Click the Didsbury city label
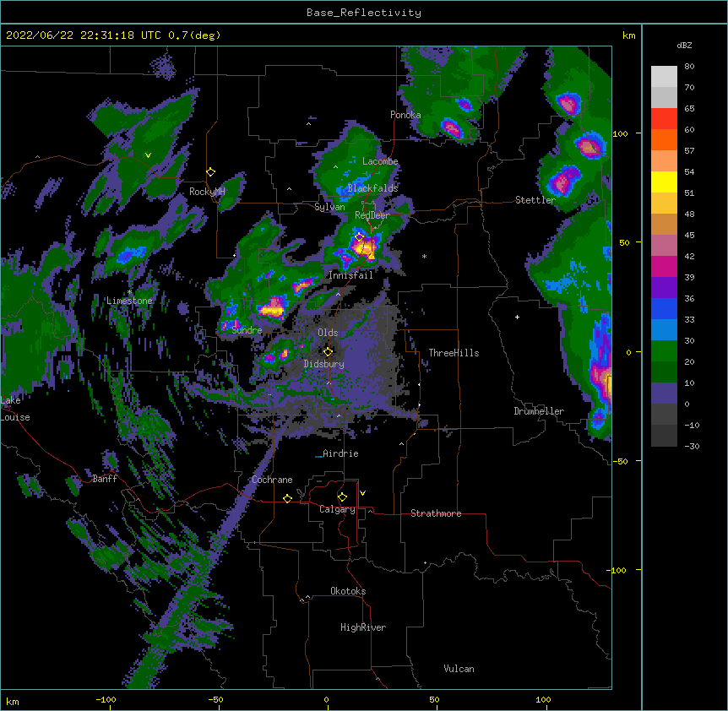The image size is (728, 711). (323, 364)
